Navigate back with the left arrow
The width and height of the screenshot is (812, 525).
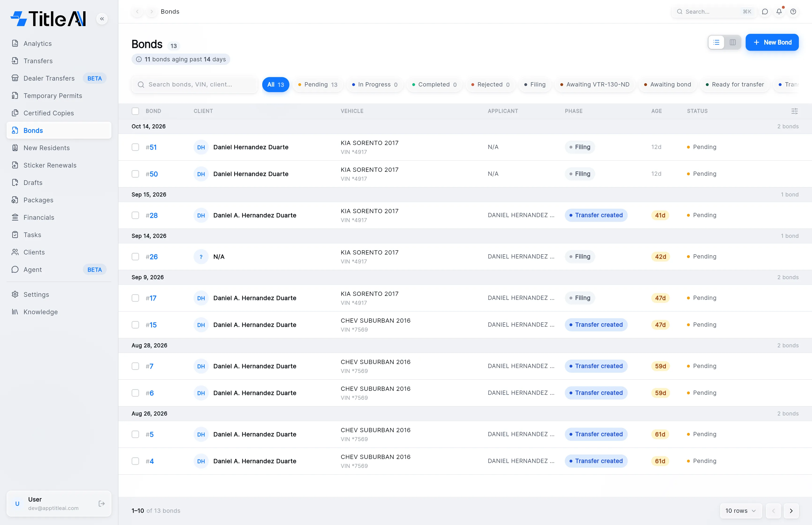point(137,12)
